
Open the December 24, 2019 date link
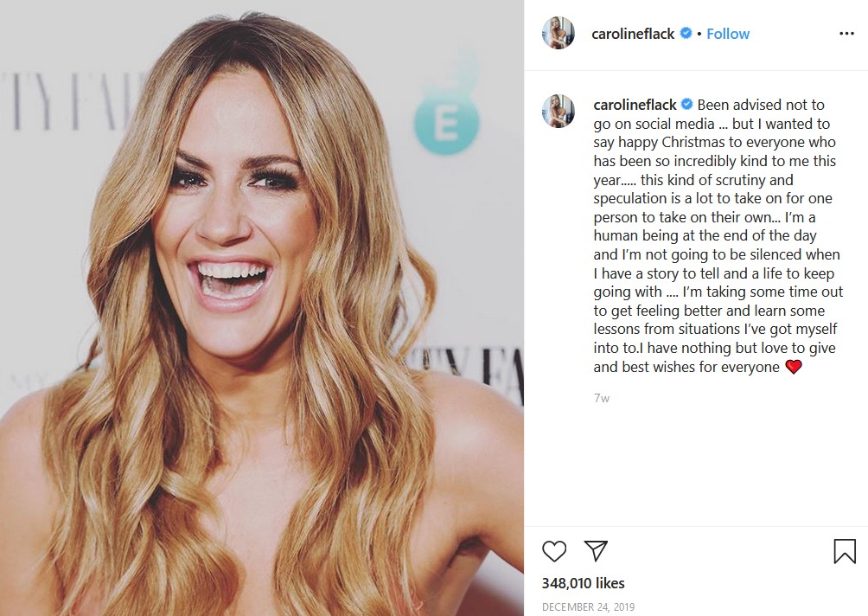588,606
